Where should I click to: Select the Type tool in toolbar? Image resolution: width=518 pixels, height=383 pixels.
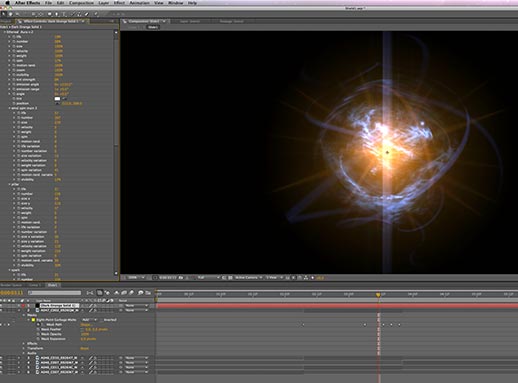[x=64, y=14]
